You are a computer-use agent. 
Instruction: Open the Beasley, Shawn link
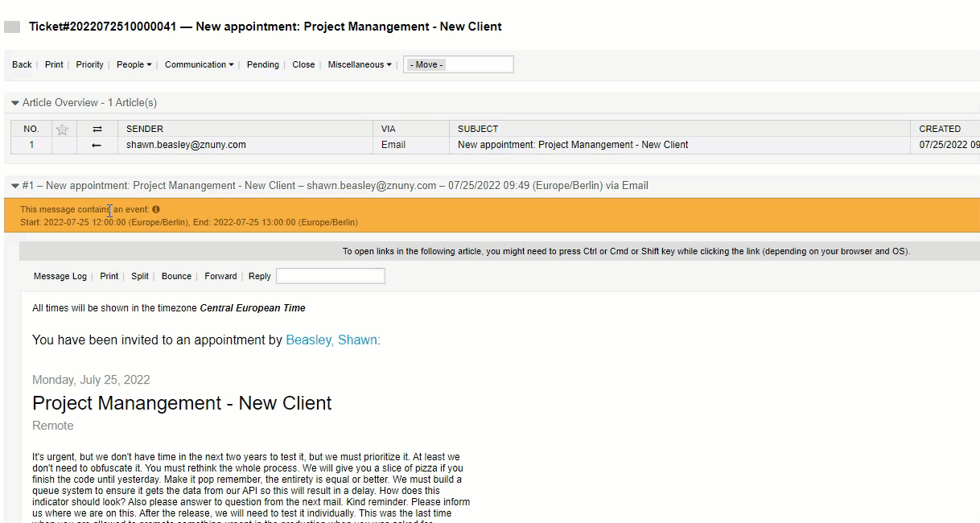pyautogui.click(x=331, y=340)
